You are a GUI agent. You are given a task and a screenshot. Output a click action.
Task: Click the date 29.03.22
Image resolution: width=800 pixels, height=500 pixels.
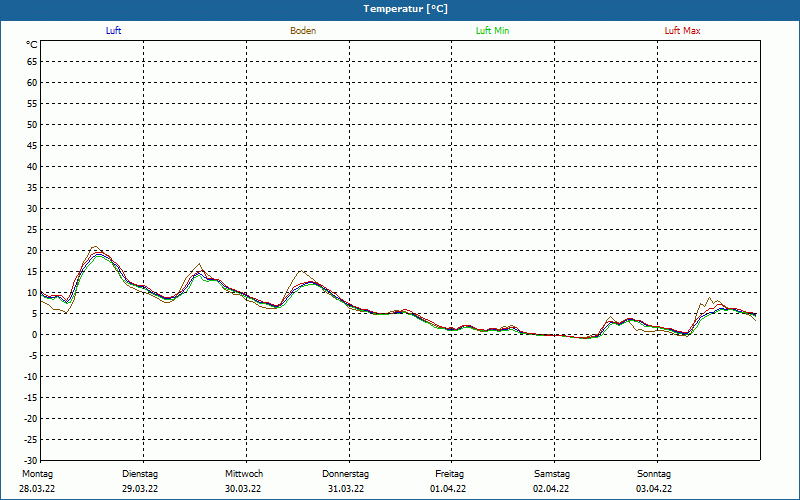140,489
